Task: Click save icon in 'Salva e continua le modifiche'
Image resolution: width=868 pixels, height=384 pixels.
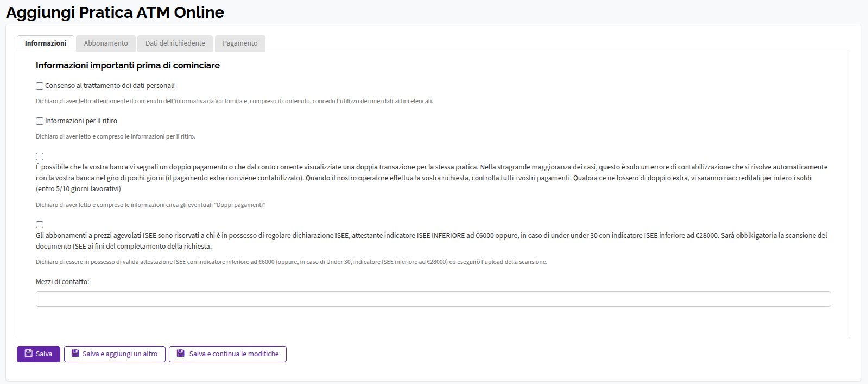Action: tap(181, 354)
